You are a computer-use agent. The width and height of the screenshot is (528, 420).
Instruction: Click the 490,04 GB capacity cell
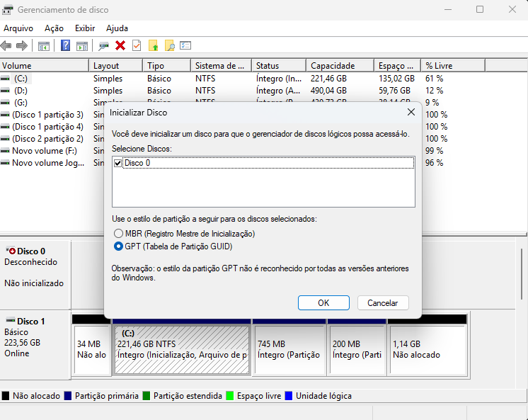click(x=328, y=91)
